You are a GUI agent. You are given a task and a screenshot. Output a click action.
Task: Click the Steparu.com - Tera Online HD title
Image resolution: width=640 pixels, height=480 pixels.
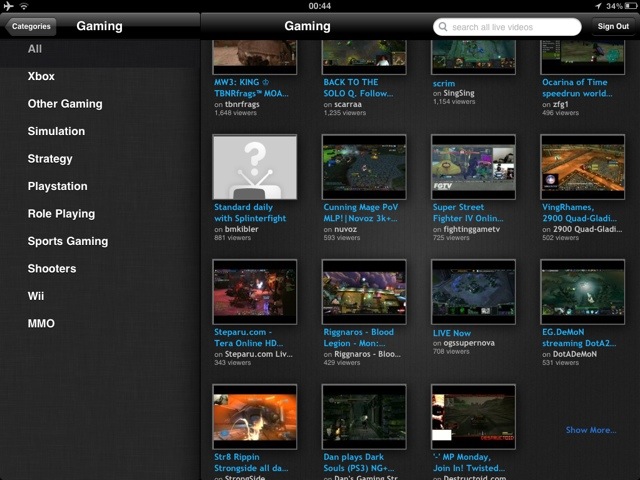248,338
